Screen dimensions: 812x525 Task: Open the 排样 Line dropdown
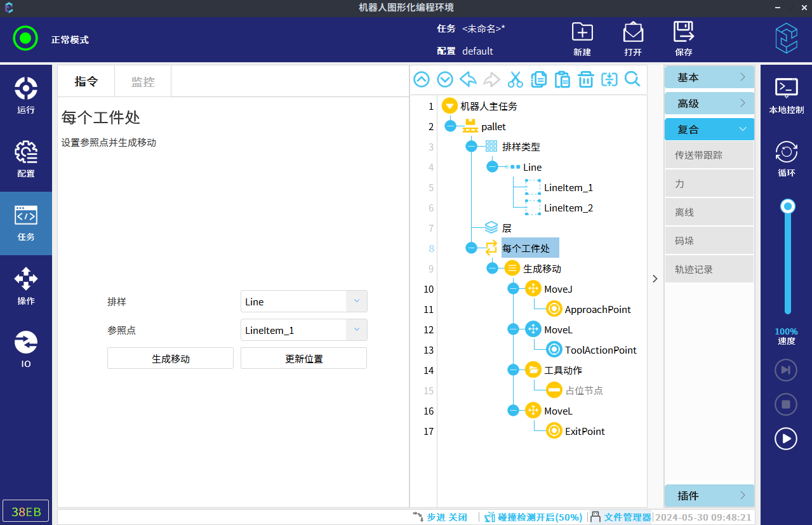[x=356, y=302]
